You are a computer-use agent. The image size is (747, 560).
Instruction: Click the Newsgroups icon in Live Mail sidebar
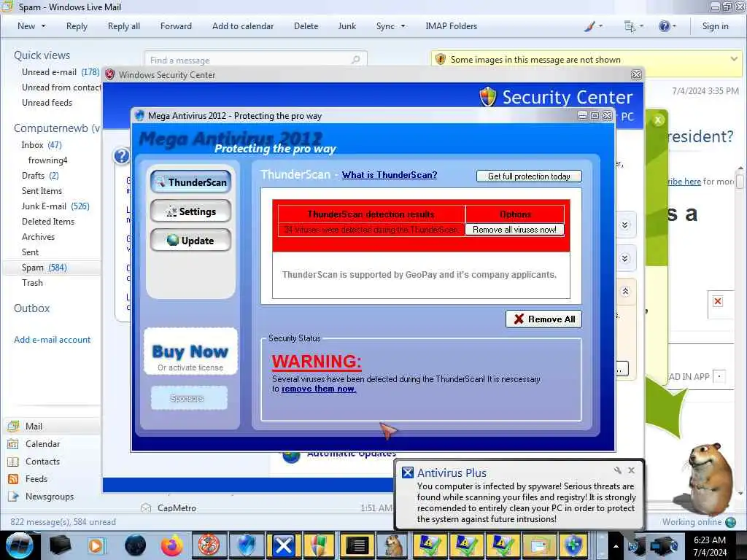tap(13, 496)
